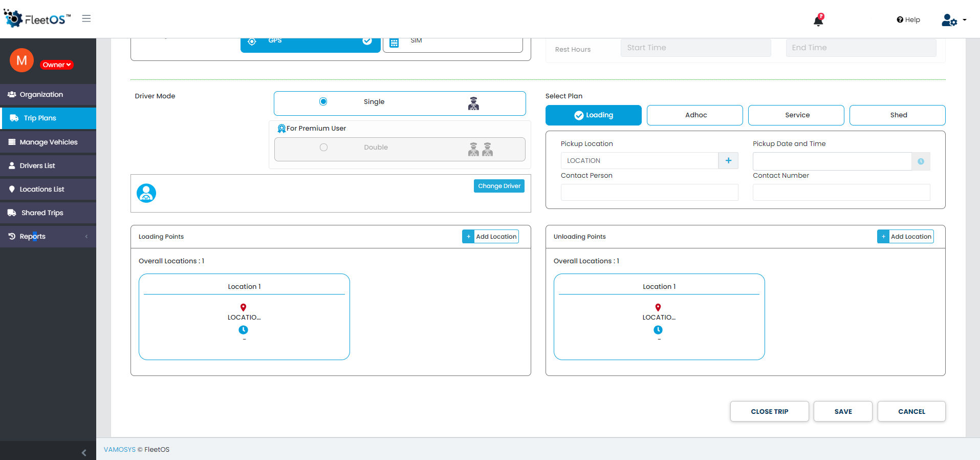Click the Loading Points Location 1 clock icon
The width and height of the screenshot is (980, 460).
[244, 330]
